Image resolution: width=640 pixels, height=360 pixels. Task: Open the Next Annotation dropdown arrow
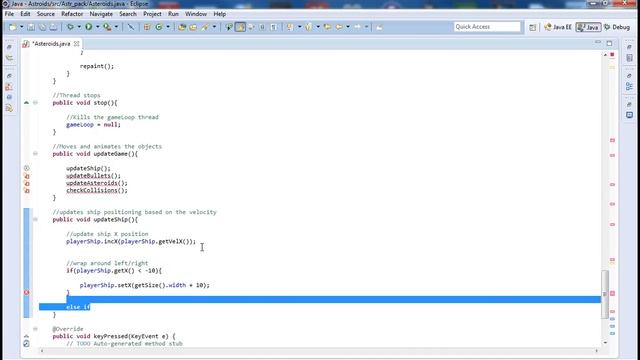point(299,27)
